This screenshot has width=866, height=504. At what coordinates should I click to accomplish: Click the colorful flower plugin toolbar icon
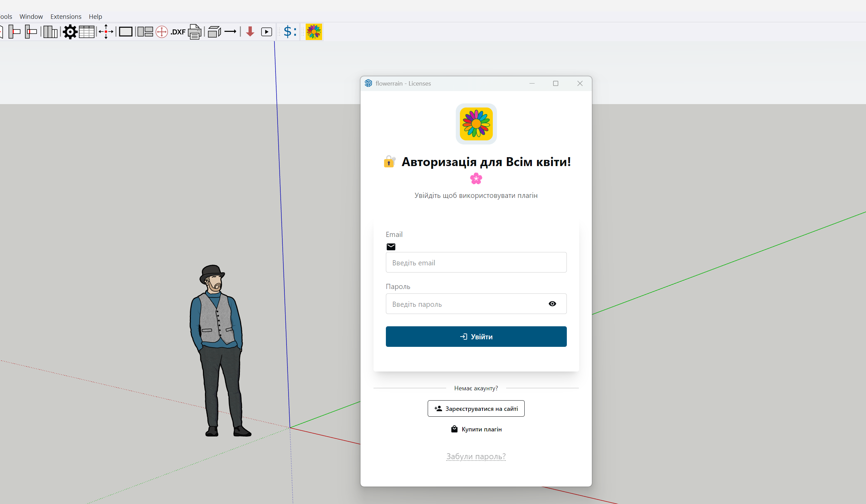tap(314, 32)
